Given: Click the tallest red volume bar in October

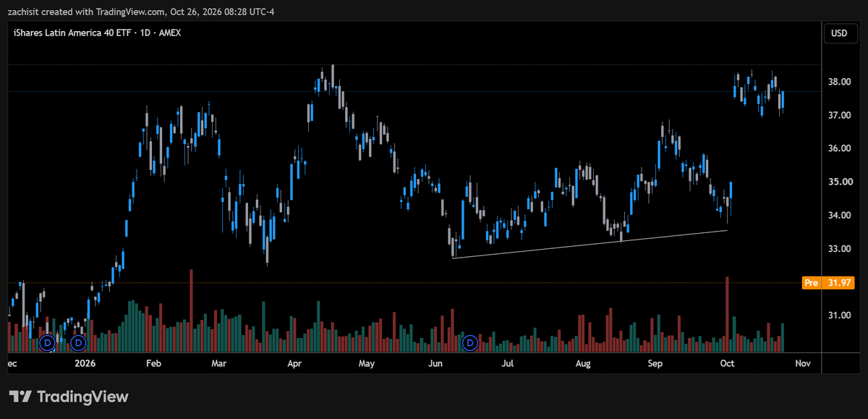Looking at the screenshot, I should [727, 314].
